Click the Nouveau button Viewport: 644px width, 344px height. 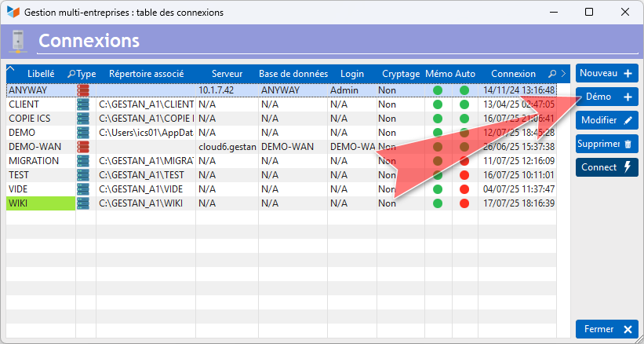tap(607, 73)
